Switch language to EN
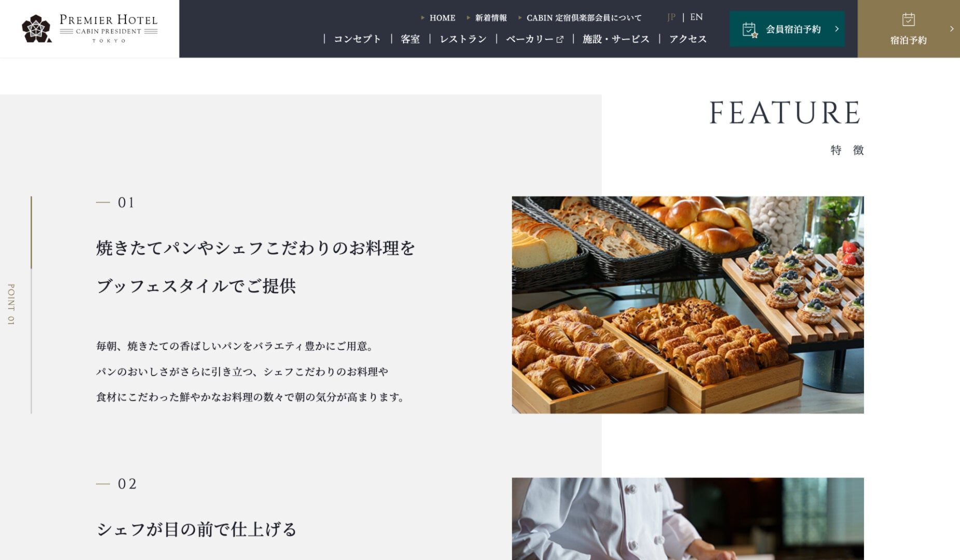The width and height of the screenshot is (960, 560). [697, 17]
